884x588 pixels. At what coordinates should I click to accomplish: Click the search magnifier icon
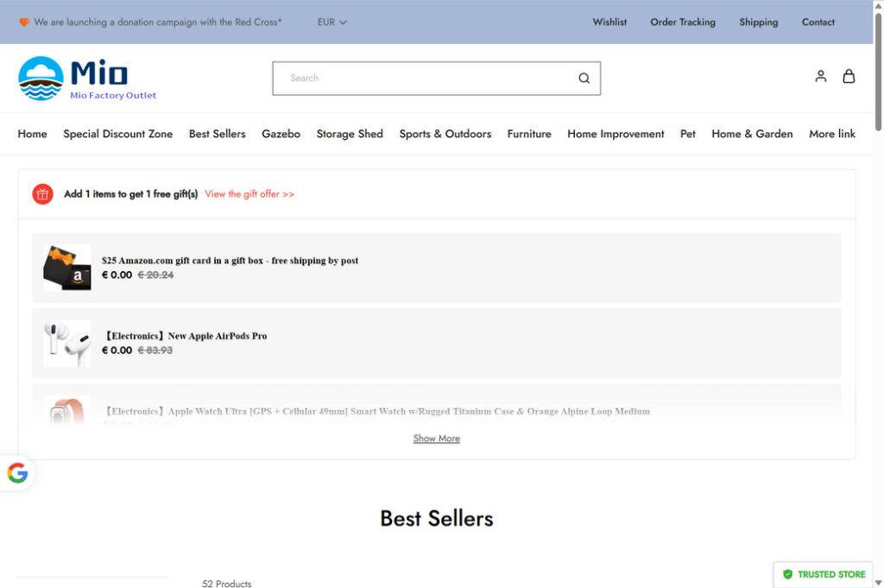(584, 79)
